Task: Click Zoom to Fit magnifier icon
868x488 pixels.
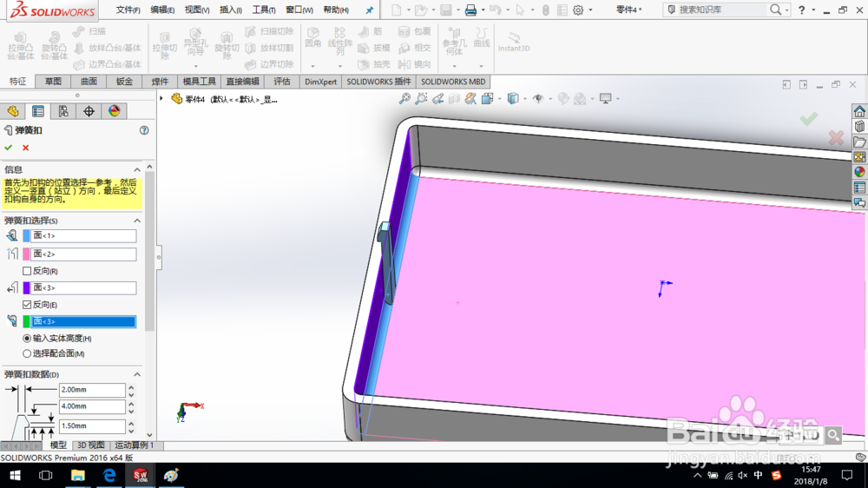Action: click(x=404, y=99)
